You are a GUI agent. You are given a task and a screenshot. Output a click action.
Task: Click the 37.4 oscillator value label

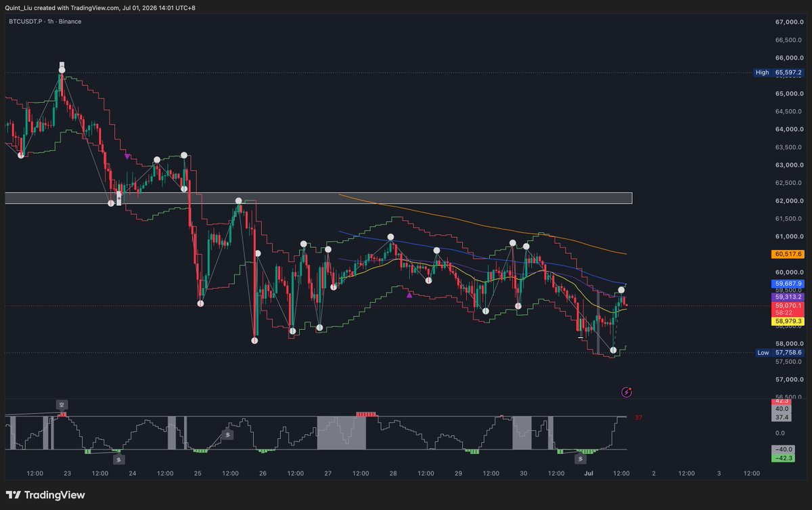click(783, 418)
